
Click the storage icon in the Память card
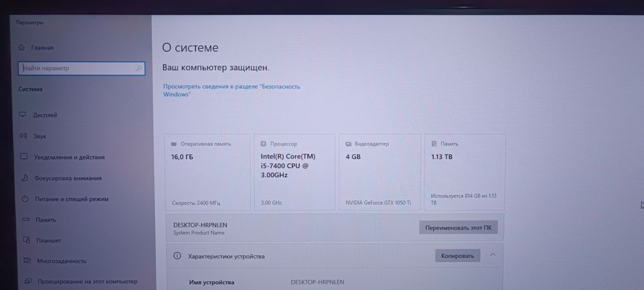pos(434,144)
